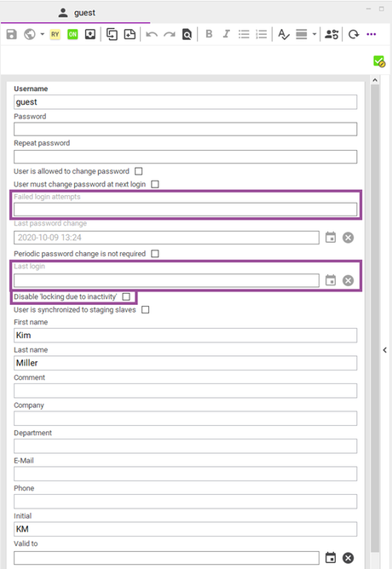Image resolution: width=392 pixels, height=569 pixels.
Task: Clear the Valid to date
Action: click(348, 558)
